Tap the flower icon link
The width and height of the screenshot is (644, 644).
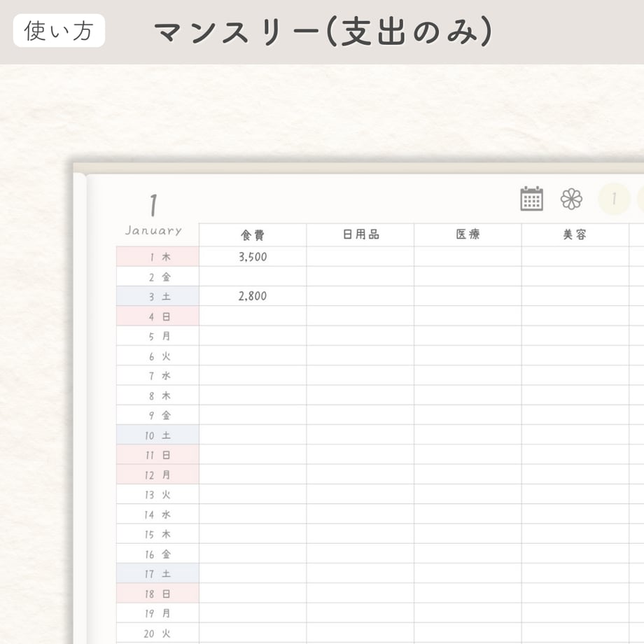pyautogui.click(x=571, y=199)
